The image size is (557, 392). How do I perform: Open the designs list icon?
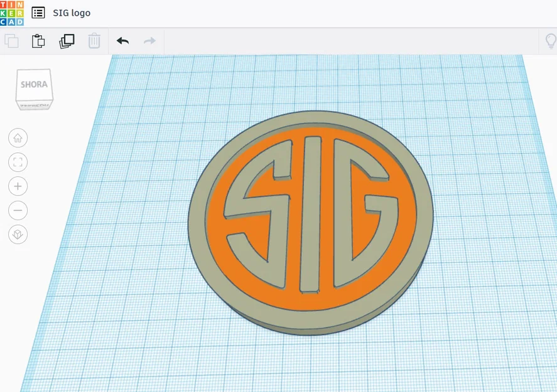pos(38,13)
